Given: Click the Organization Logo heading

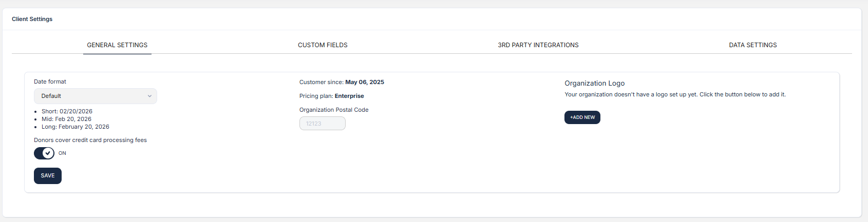Looking at the screenshot, I should coord(594,83).
